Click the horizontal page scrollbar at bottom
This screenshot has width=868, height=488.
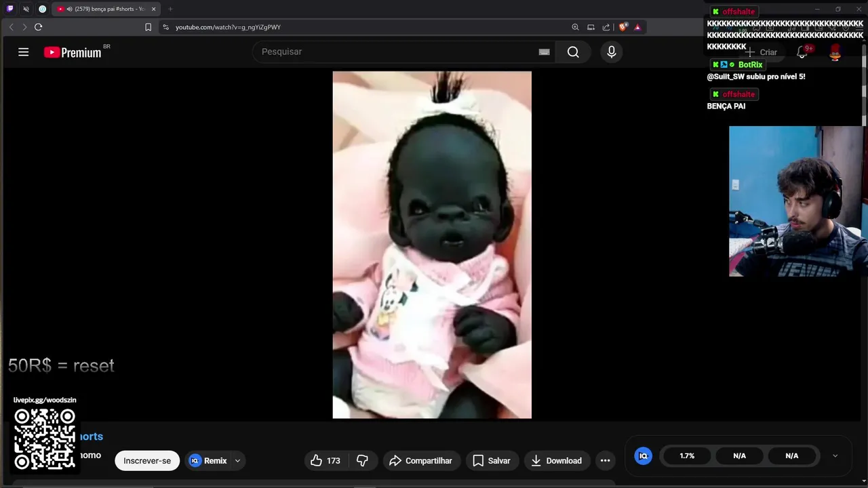pos(313,484)
